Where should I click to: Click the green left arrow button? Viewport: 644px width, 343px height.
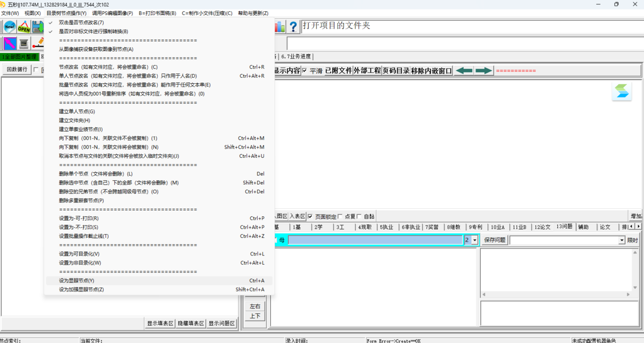click(464, 70)
